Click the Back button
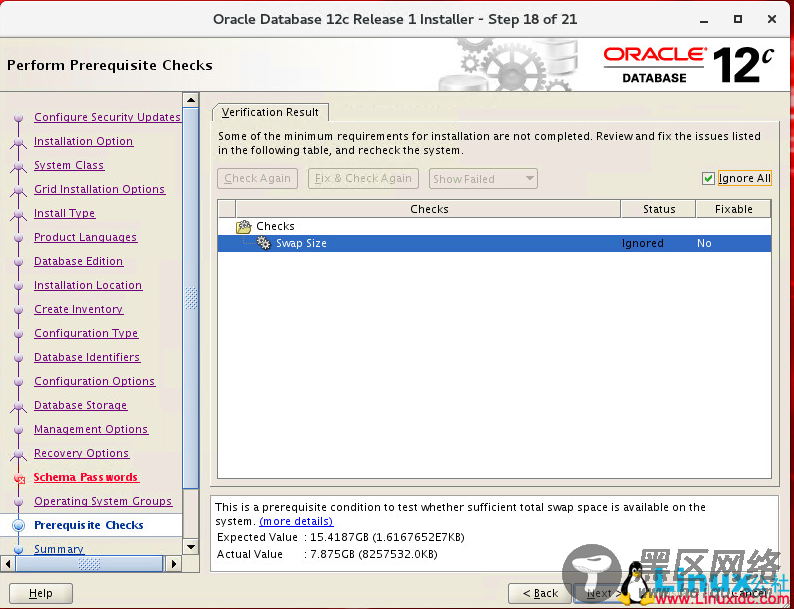This screenshot has height=609, width=794. (x=540, y=593)
